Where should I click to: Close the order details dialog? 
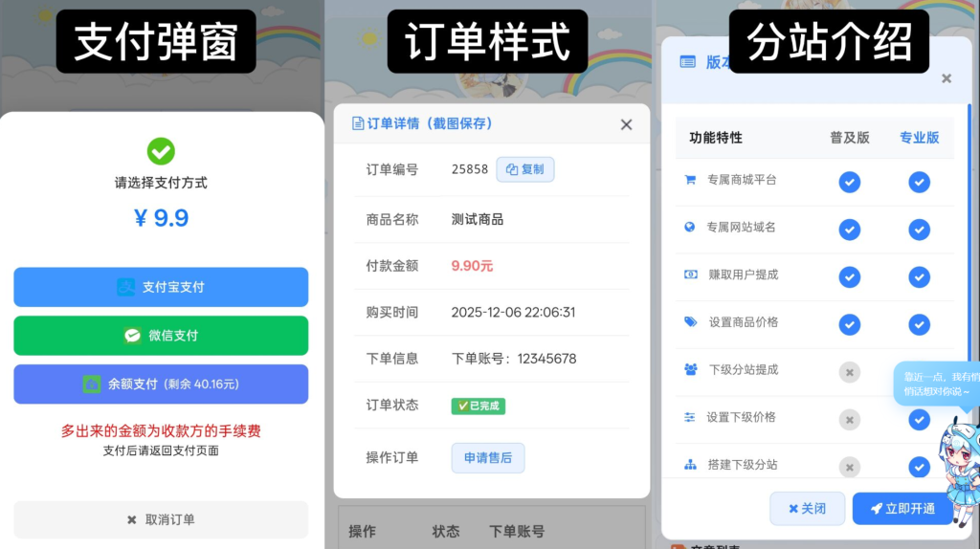[626, 124]
